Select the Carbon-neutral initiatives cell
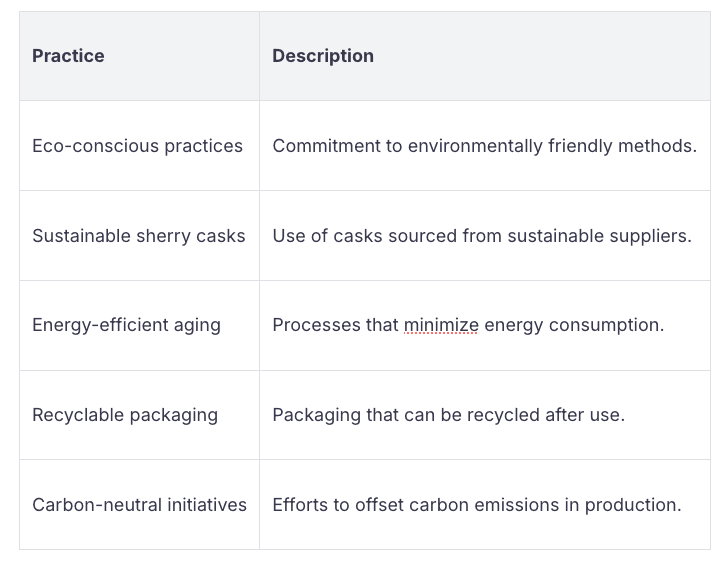 click(139, 505)
